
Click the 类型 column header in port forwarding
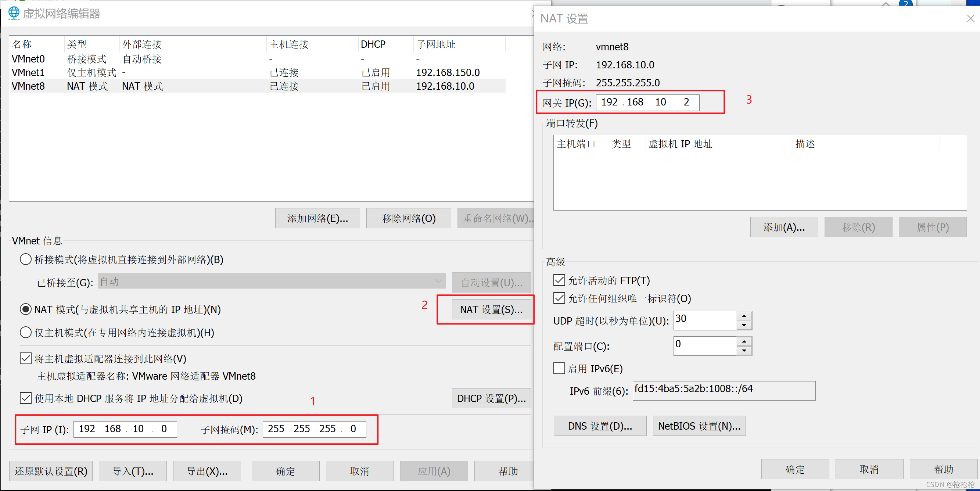point(627,144)
